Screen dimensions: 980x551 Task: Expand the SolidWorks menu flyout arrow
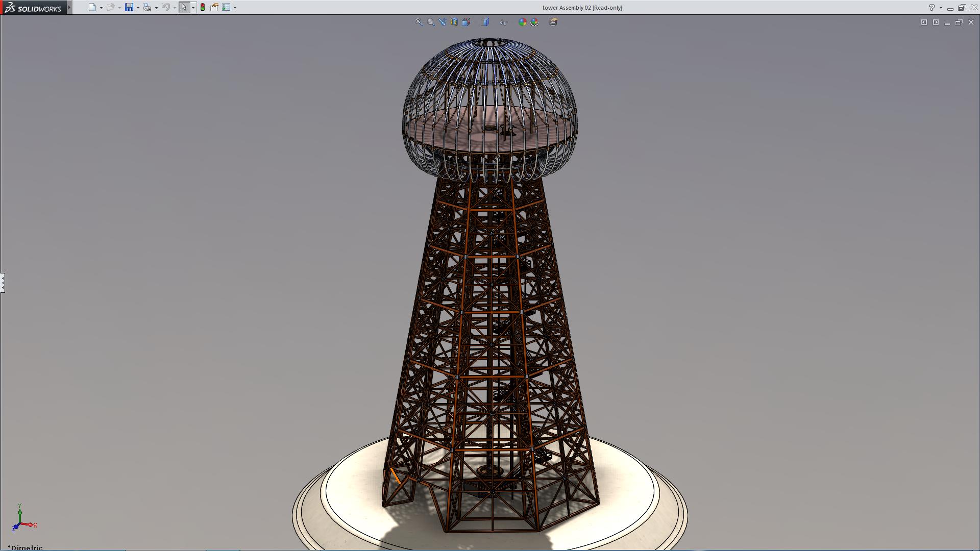69,8
